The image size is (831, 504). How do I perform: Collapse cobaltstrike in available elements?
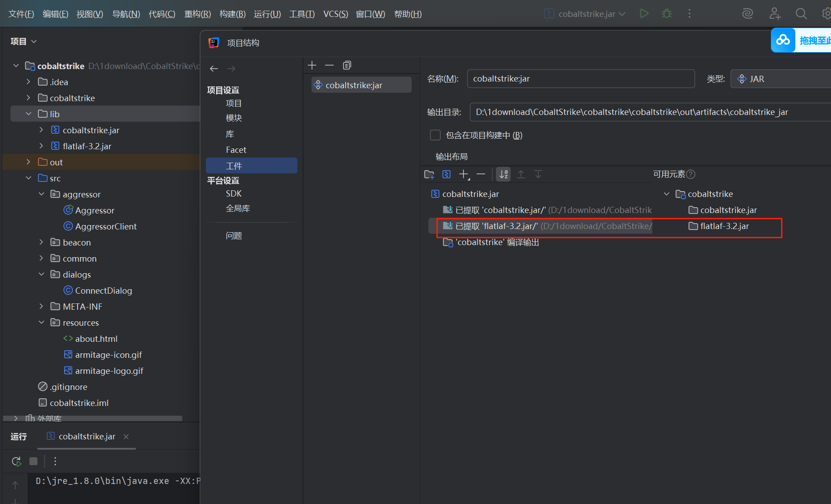667,194
